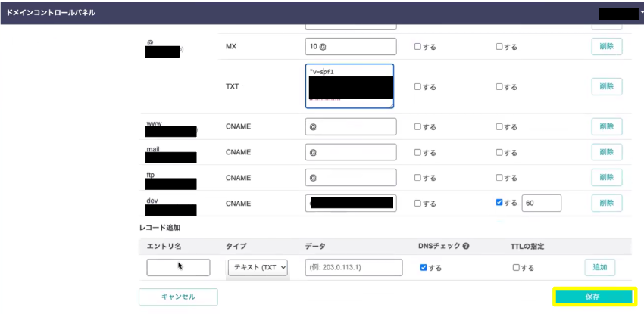Delete the TXT record row

[x=606, y=86]
